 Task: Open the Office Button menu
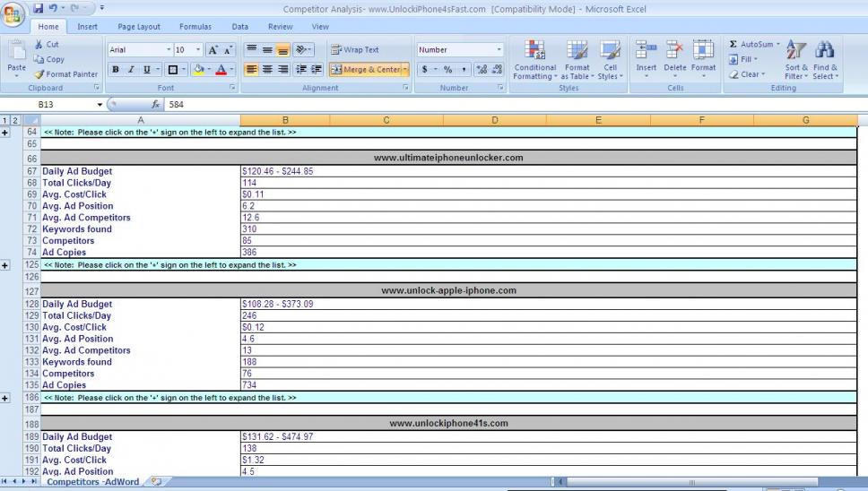pos(13,13)
